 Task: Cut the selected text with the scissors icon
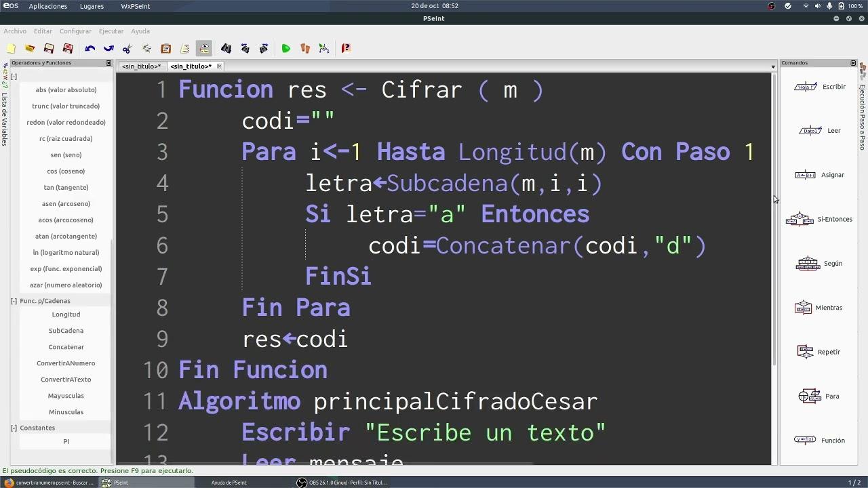click(127, 48)
